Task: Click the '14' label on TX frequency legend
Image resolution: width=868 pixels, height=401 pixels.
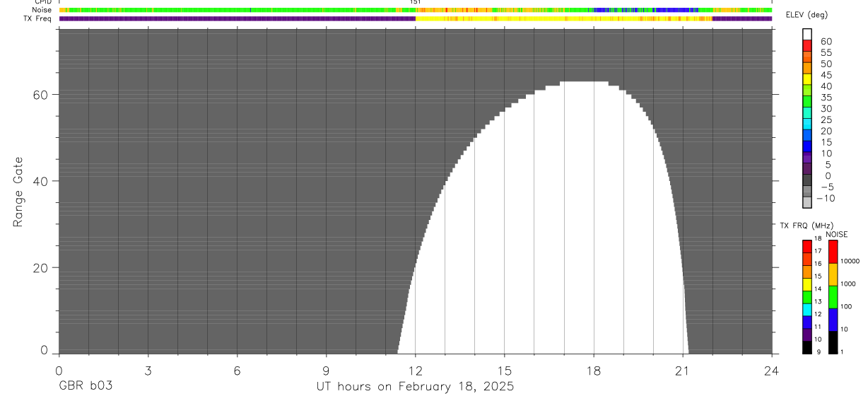Action: [x=818, y=289]
